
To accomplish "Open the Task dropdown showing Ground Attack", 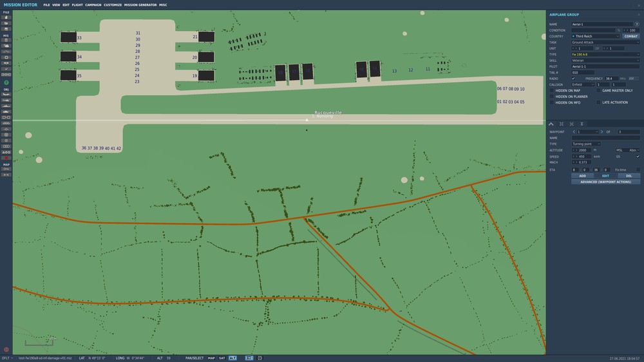I will [605, 43].
